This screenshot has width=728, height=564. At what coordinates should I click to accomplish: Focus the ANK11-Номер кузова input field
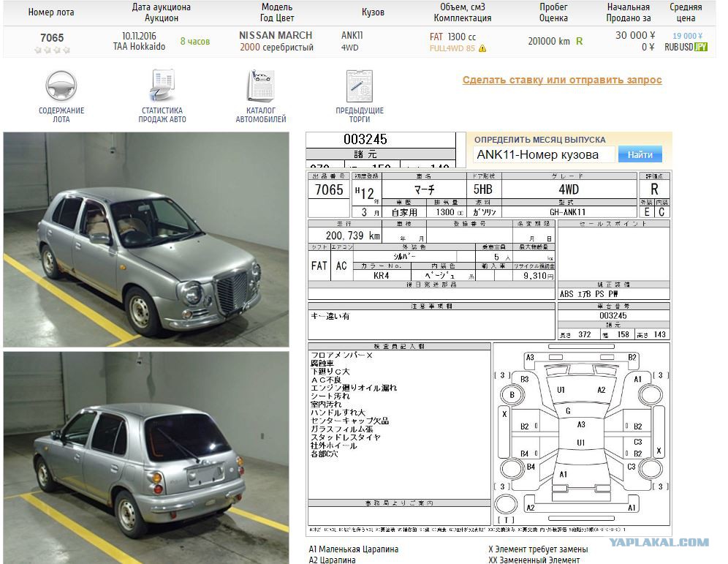tap(544, 154)
